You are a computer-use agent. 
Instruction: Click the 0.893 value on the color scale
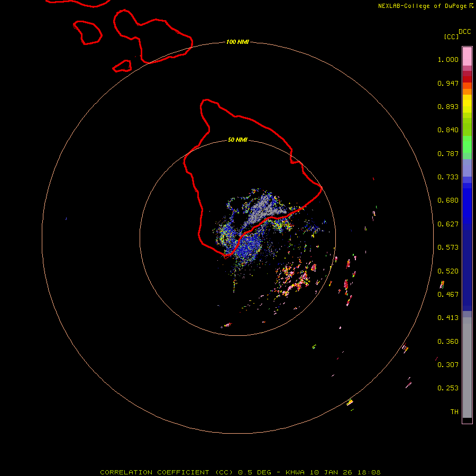[x=448, y=106]
